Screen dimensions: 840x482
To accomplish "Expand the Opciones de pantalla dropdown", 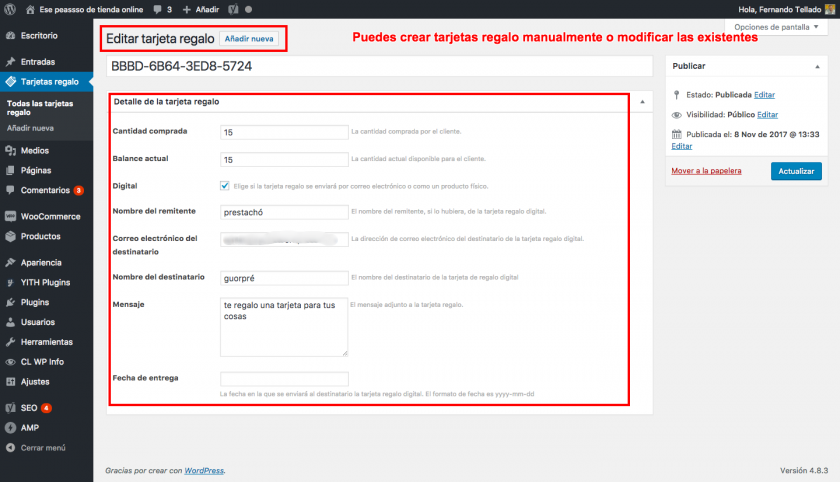I will (776, 26).
